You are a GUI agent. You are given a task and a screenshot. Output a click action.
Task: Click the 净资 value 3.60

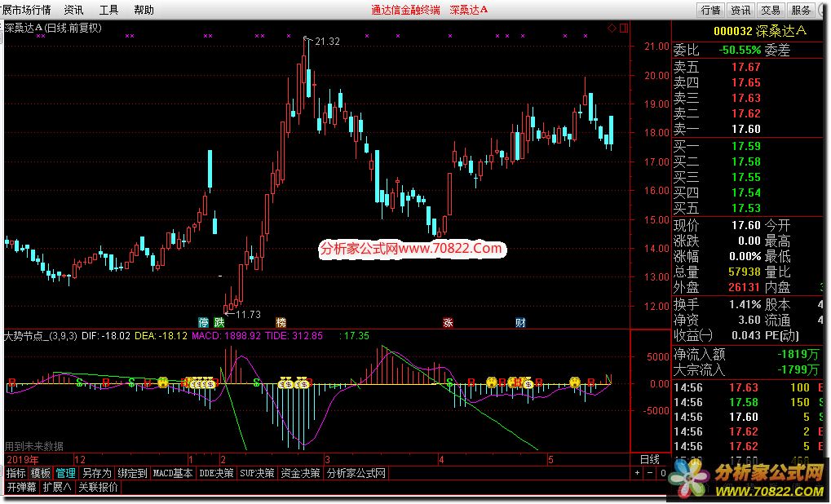point(749,321)
